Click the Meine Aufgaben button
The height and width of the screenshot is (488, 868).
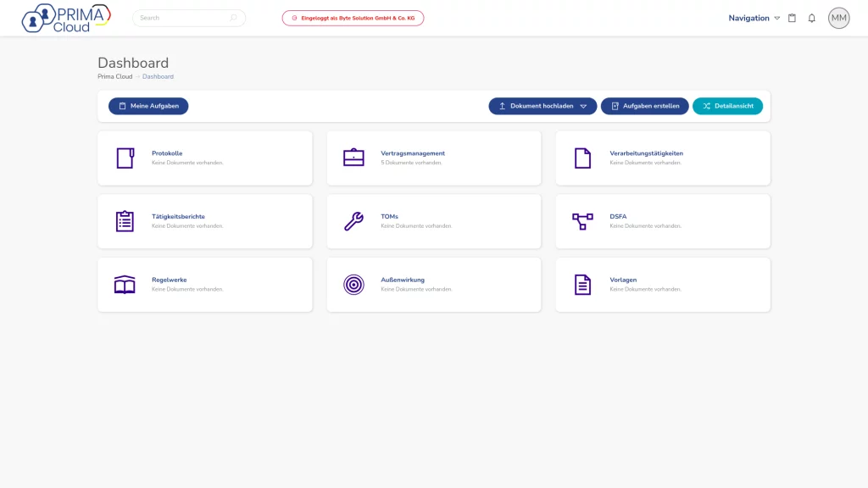(x=148, y=106)
